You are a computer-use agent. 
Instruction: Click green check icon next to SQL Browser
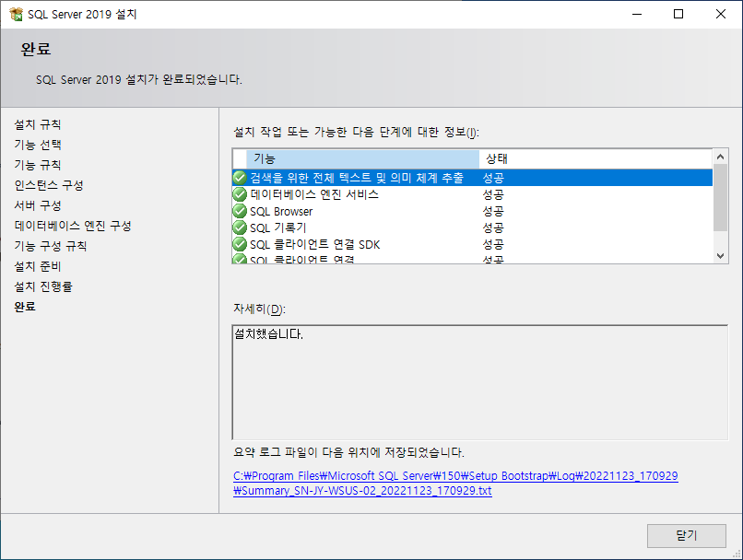(x=240, y=211)
